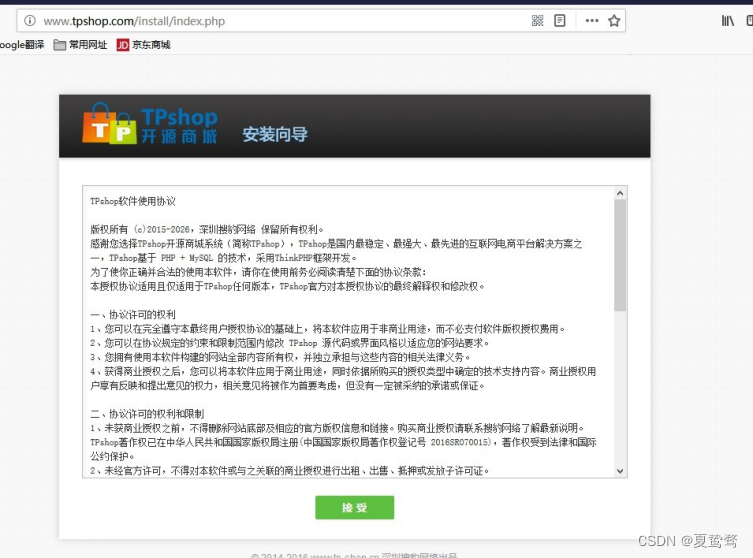This screenshot has height=558, width=753.
Task: Open the browser library icon
Action: point(728,21)
